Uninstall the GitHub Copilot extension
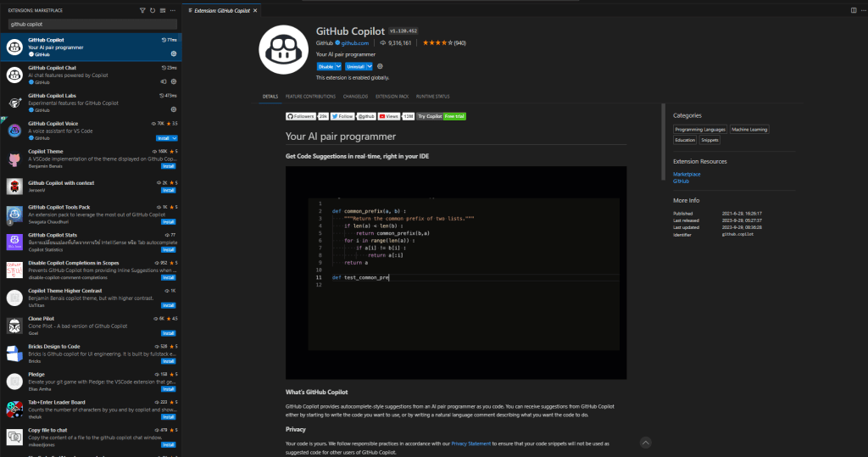Viewport: 868px width, 457px height. pyautogui.click(x=355, y=66)
